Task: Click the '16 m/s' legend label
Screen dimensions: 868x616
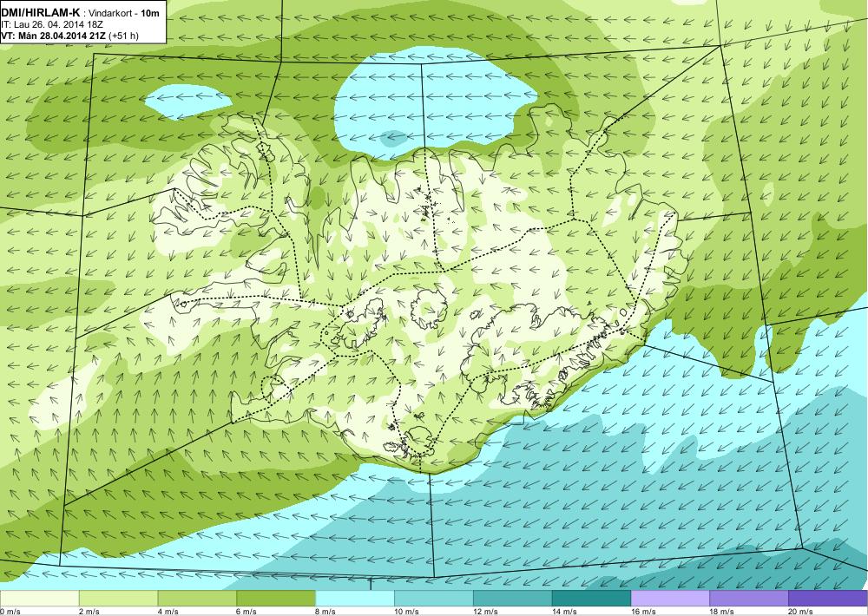Action: (x=643, y=612)
